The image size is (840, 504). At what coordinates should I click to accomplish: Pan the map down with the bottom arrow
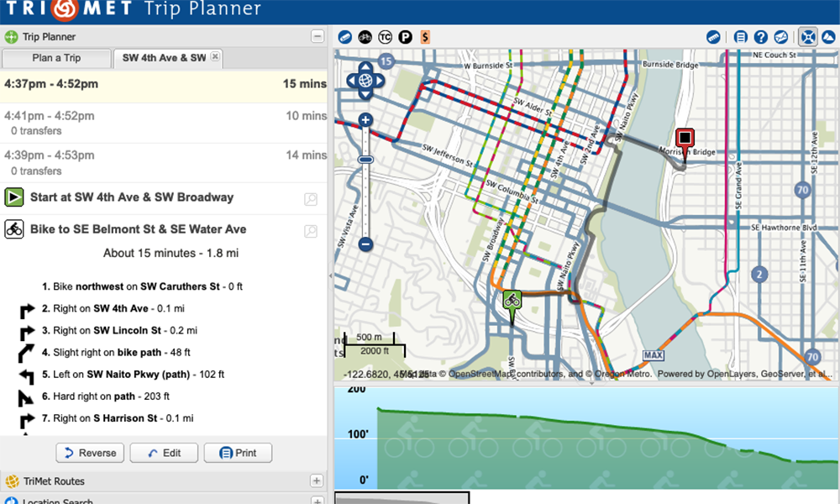tap(365, 94)
